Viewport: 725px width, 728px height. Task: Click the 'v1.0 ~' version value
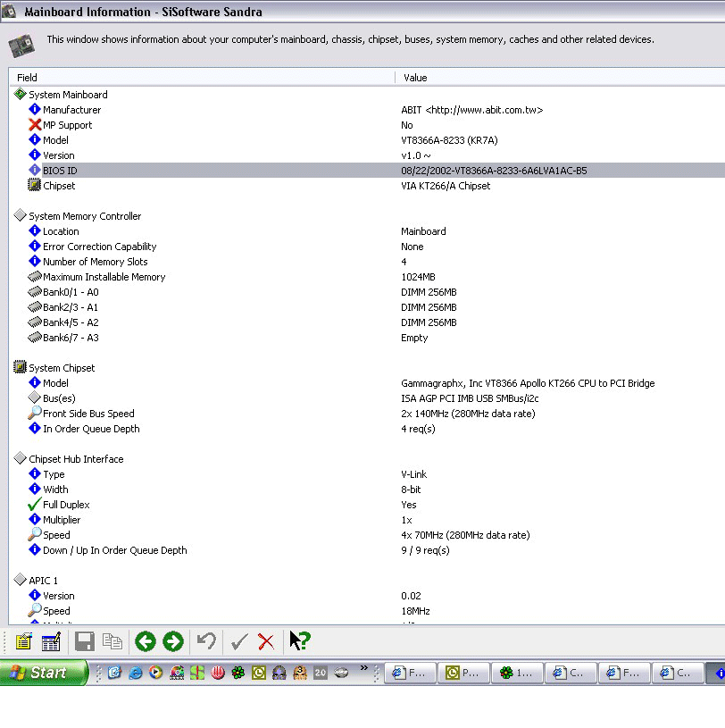point(416,155)
